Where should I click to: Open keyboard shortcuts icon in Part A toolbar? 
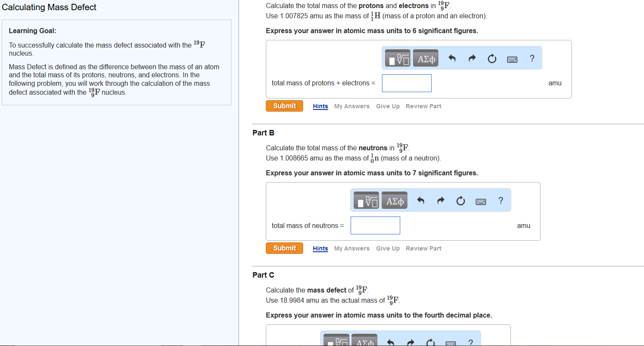pyautogui.click(x=512, y=59)
